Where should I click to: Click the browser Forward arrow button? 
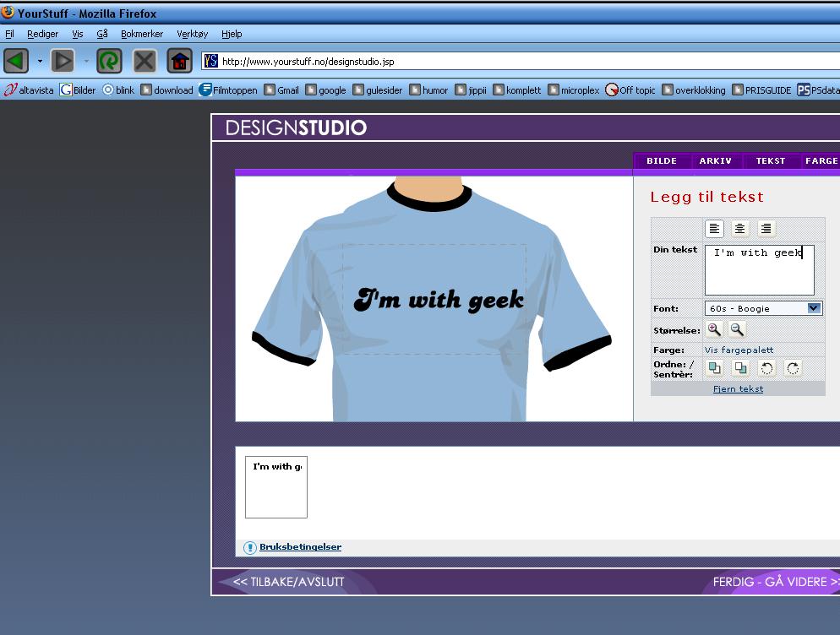click(63, 61)
